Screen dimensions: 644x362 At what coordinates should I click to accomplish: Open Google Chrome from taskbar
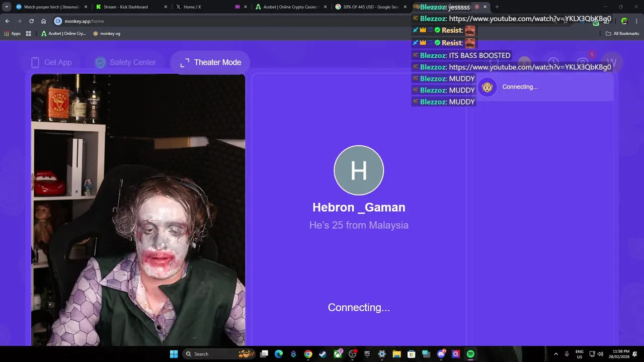click(308, 354)
